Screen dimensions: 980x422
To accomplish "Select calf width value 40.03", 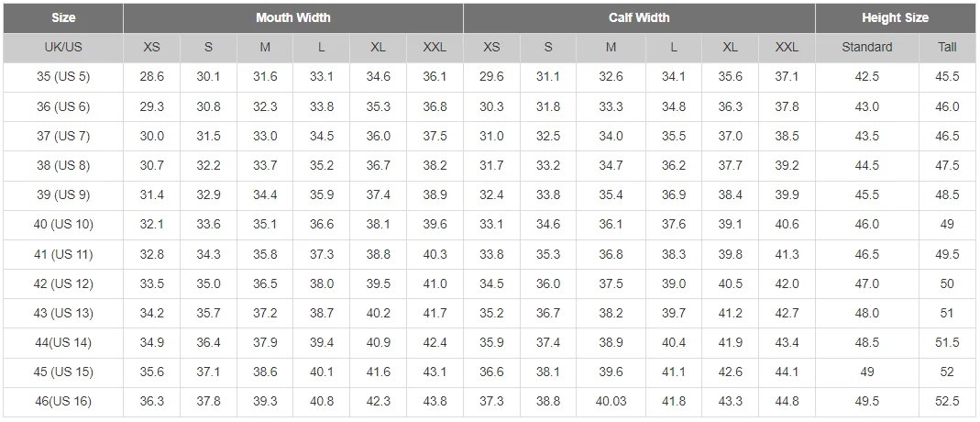I will point(611,402).
